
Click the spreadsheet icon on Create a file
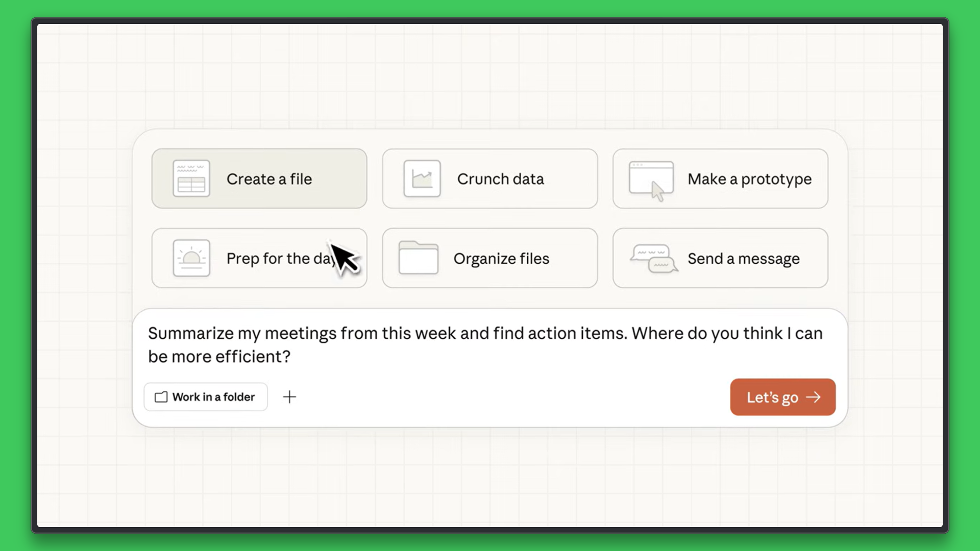[191, 179]
